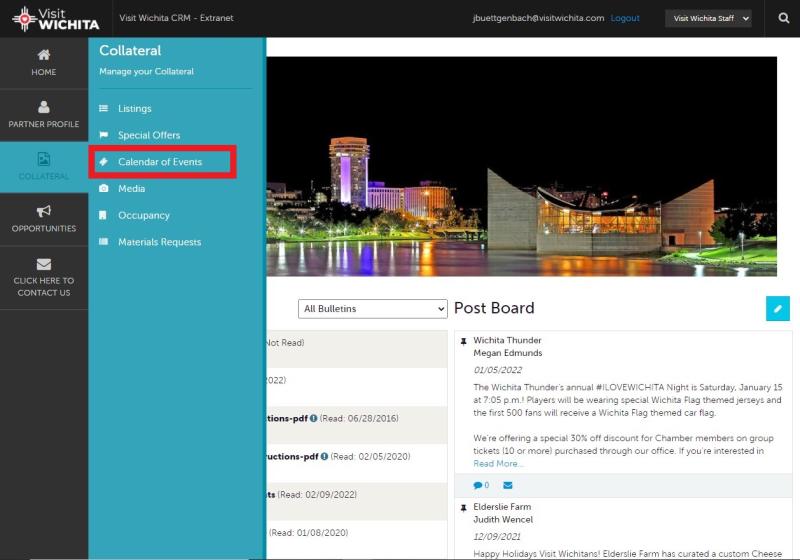Click the Listings list icon
Viewport: 800px width, 560px height.
click(104, 108)
